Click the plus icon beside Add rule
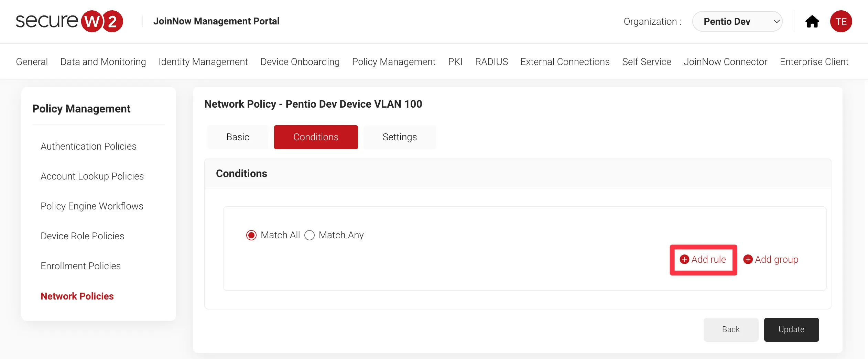This screenshot has height=359, width=868. pyautogui.click(x=684, y=259)
